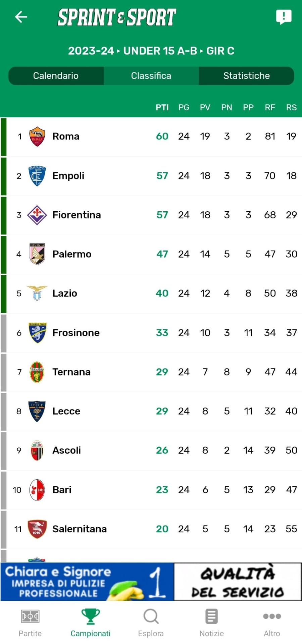Open Esplora search icon
The width and height of the screenshot is (302, 644).
(x=151, y=616)
